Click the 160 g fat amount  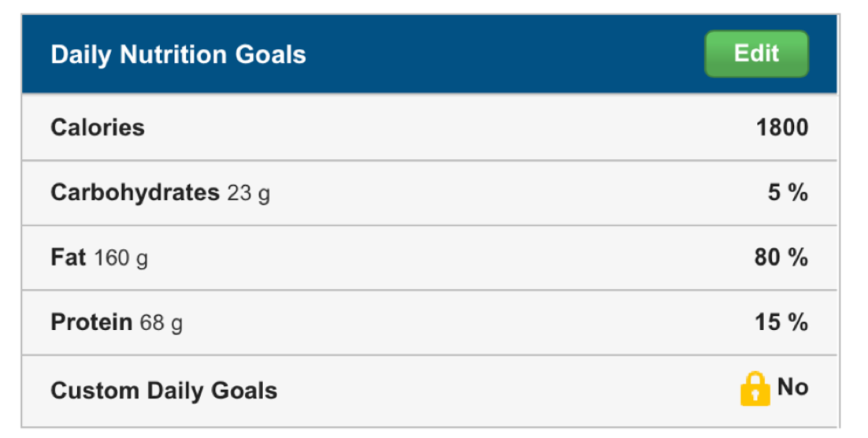pyautogui.click(x=121, y=258)
